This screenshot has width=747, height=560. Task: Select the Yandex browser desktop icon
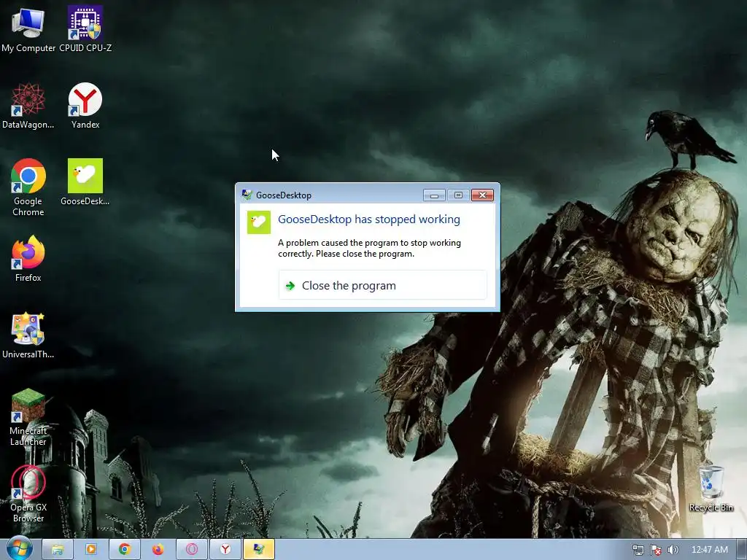[x=85, y=105]
